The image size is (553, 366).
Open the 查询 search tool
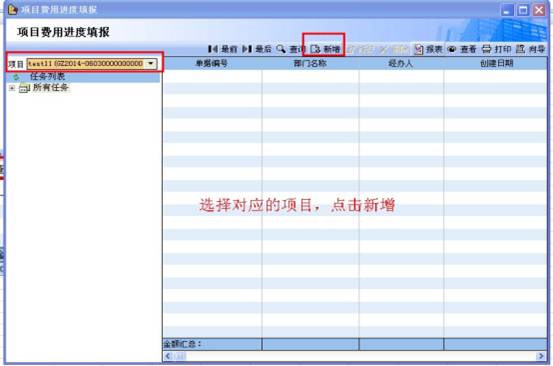point(290,49)
